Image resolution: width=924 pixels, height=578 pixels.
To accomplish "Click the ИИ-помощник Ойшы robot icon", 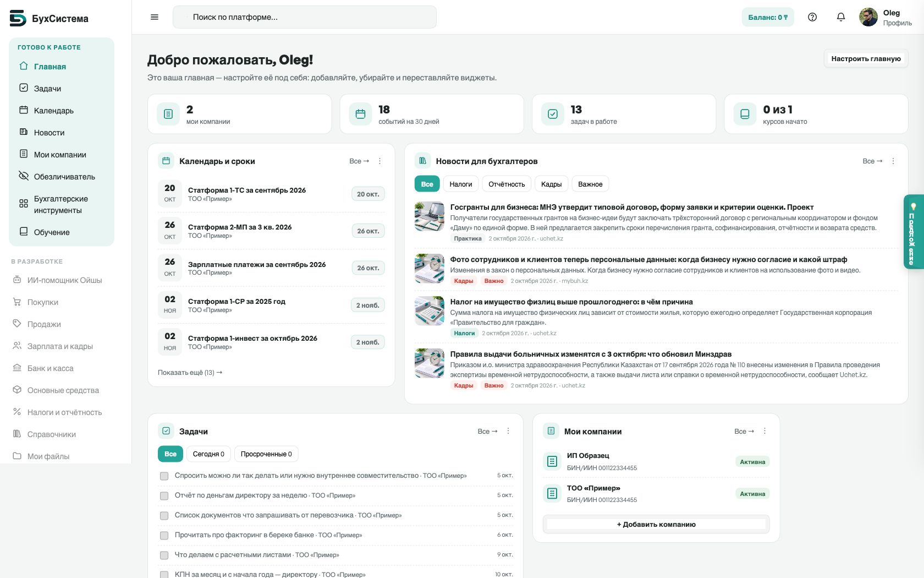I will tap(17, 280).
